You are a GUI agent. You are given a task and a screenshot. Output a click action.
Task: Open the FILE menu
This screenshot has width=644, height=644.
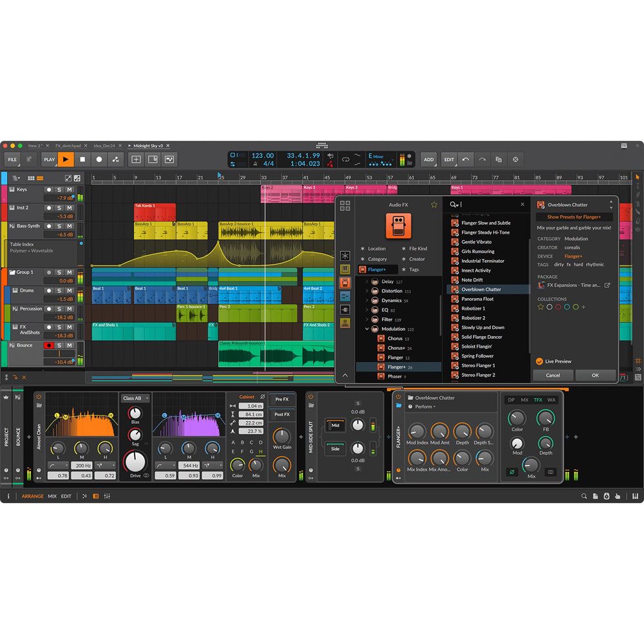click(x=12, y=159)
